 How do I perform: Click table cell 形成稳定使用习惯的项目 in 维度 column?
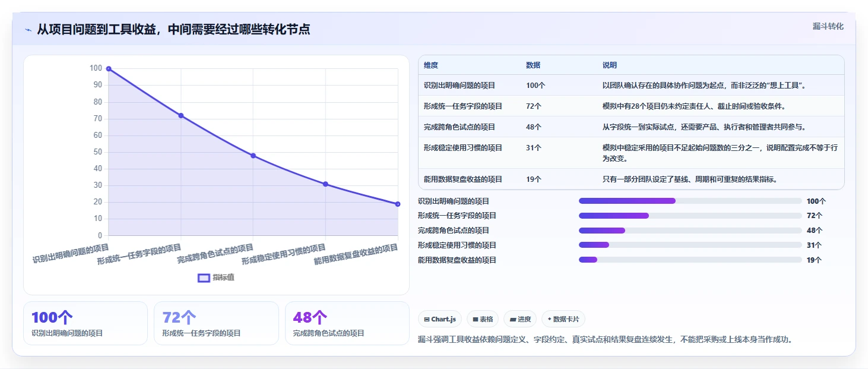463,148
